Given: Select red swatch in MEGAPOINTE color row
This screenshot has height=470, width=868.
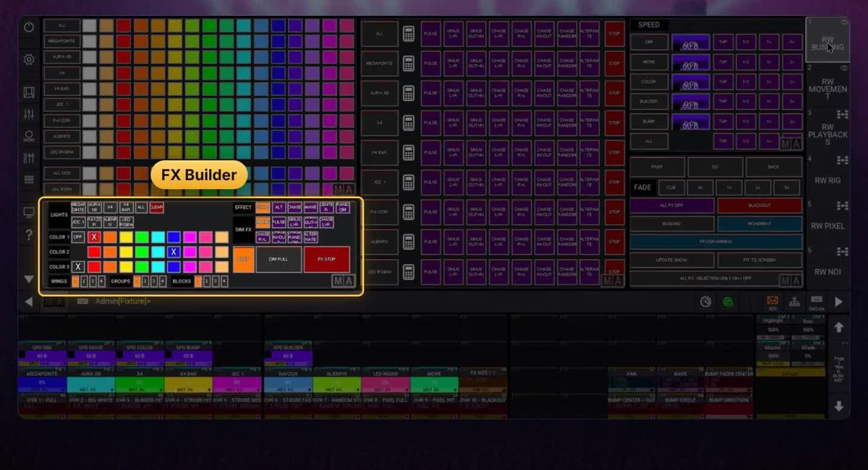Looking at the screenshot, I should [123, 41].
